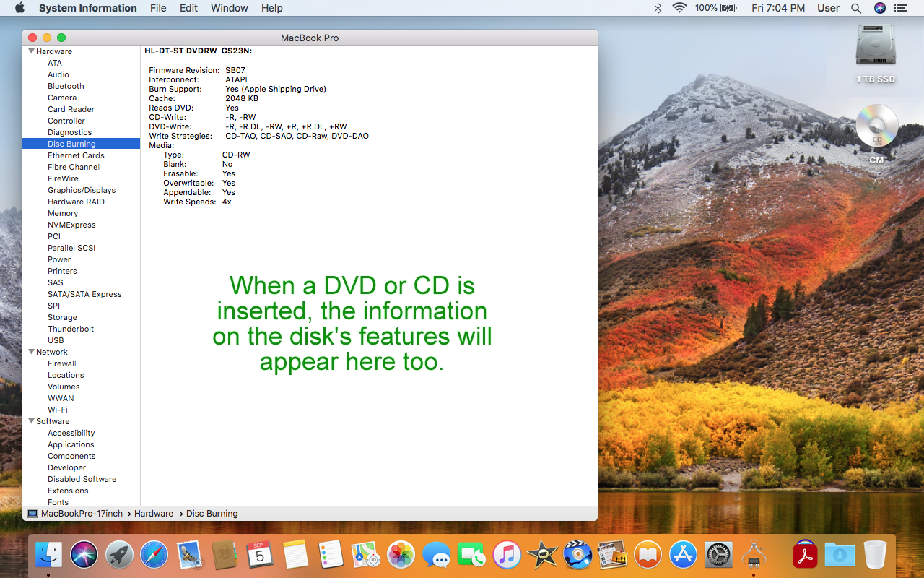924x578 pixels.
Task: Open Photos pinwheel icon in dock
Action: pos(401,555)
